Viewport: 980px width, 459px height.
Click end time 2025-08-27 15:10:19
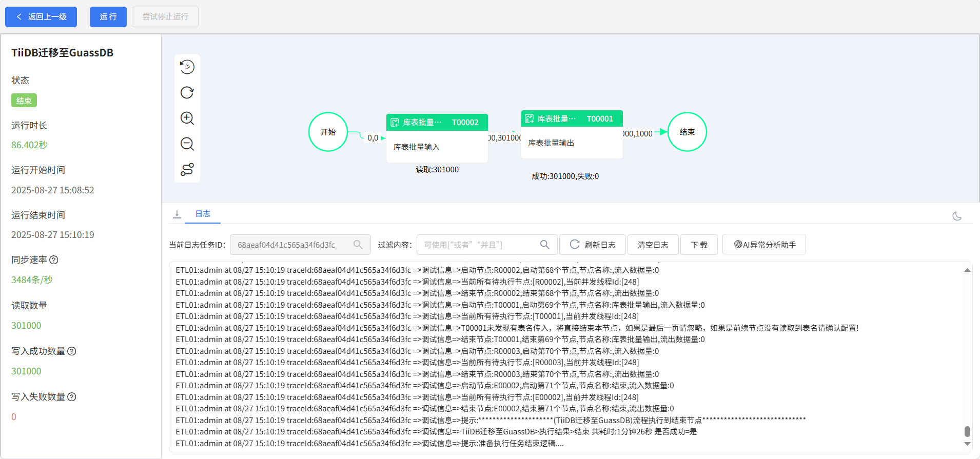pos(53,235)
